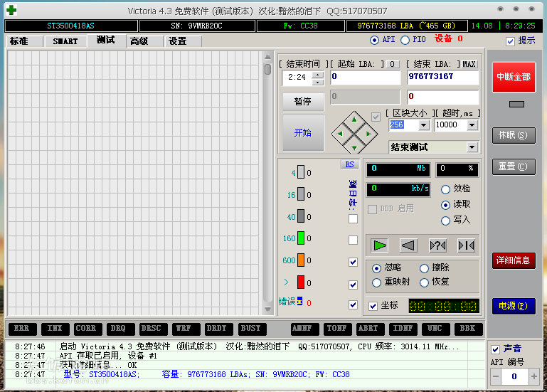Screen dimensions: 547x392
Task: Toggle the 声音 sound checkbox
Action: (495, 349)
